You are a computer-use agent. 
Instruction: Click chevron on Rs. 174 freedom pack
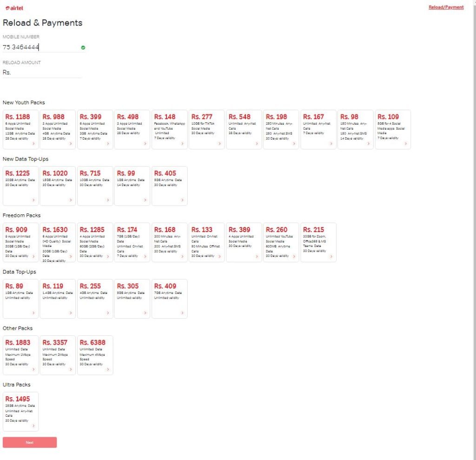coord(145,256)
